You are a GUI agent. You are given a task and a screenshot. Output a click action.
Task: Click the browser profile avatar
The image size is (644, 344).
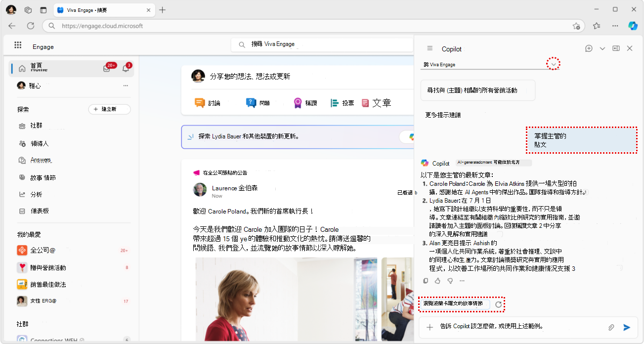coord(11,10)
